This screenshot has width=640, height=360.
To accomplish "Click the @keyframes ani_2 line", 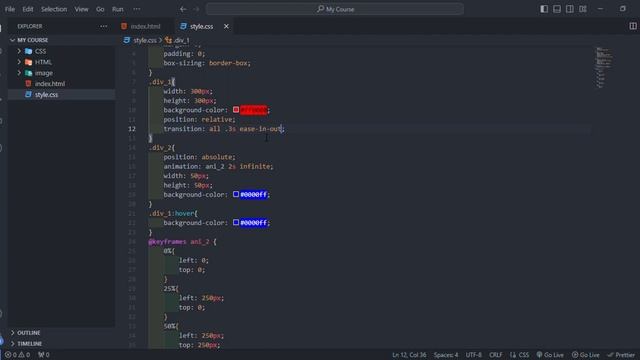I will [182, 242].
